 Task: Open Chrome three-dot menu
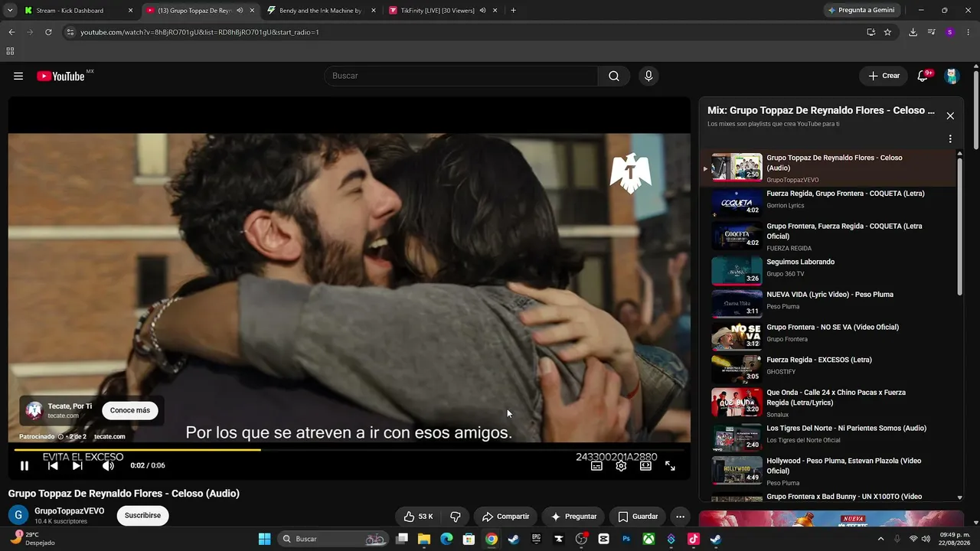click(969, 32)
